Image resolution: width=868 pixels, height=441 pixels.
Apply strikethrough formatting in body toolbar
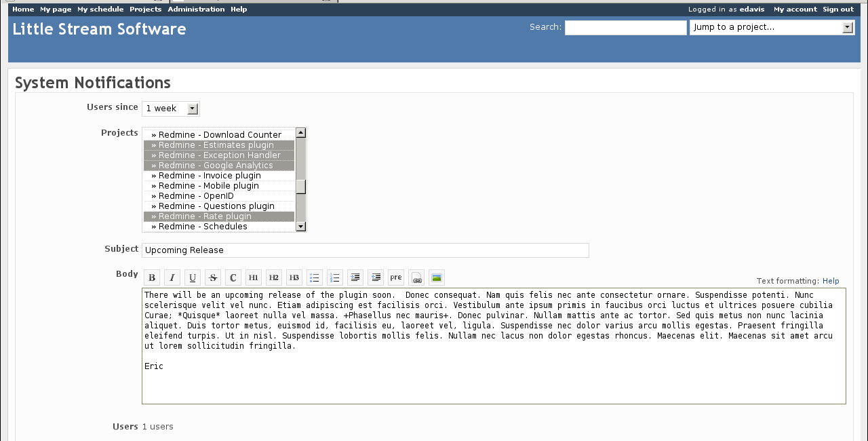[213, 277]
